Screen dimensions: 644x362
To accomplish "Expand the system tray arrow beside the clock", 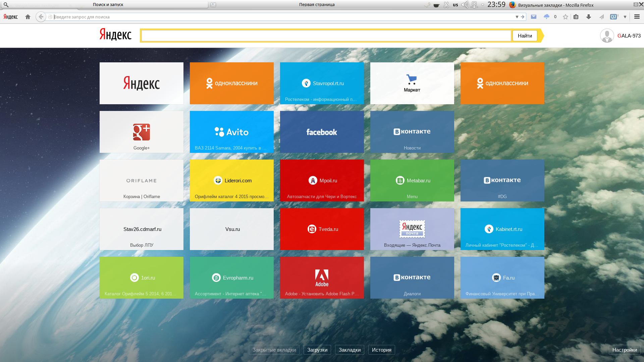I will point(483,5).
